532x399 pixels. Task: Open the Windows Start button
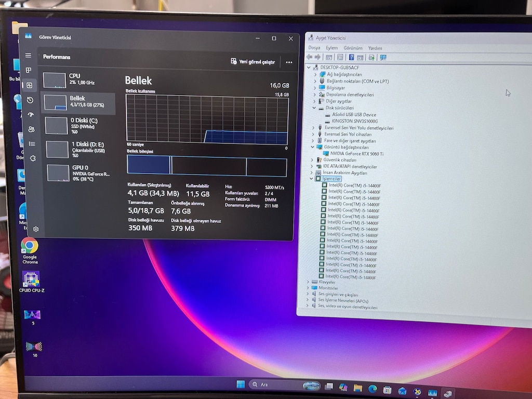(x=241, y=384)
